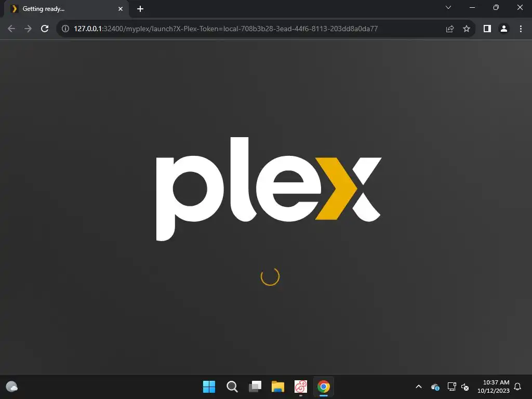Open the Chrome profile menu
532x399 pixels.
[504, 29]
